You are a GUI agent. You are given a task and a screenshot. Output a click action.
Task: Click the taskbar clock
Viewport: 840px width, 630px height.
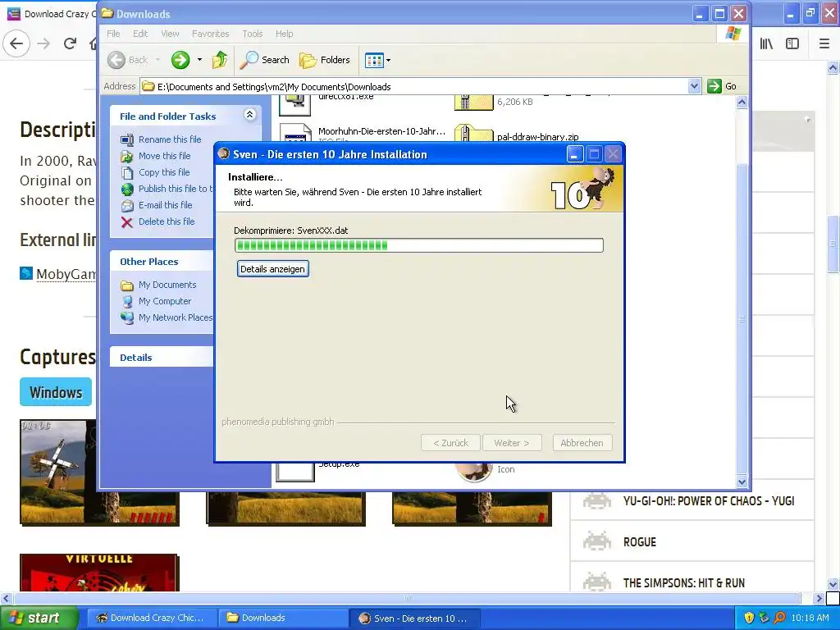(810, 619)
